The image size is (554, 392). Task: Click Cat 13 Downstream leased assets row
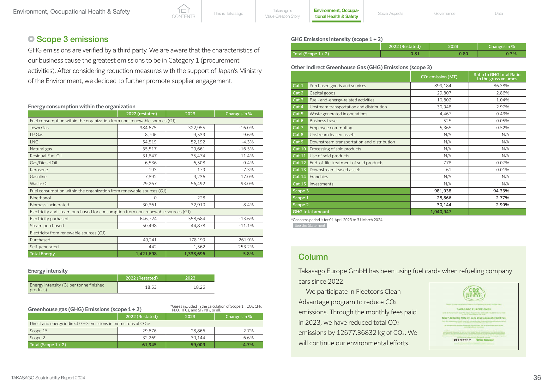click(x=408, y=170)
